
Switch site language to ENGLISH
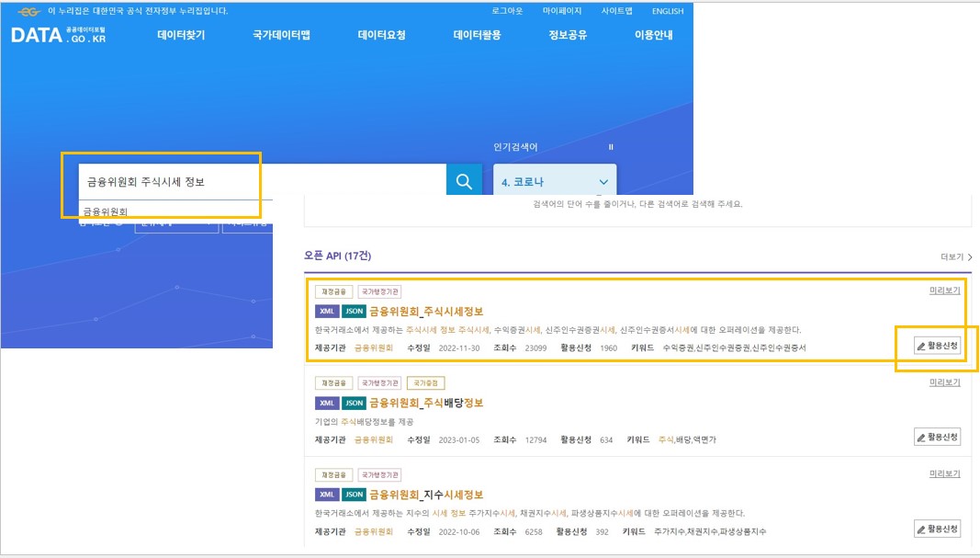click(668, 11)
